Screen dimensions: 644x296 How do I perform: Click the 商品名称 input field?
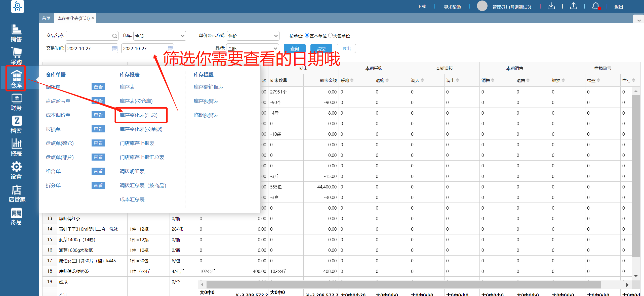(x=92, y=36)
